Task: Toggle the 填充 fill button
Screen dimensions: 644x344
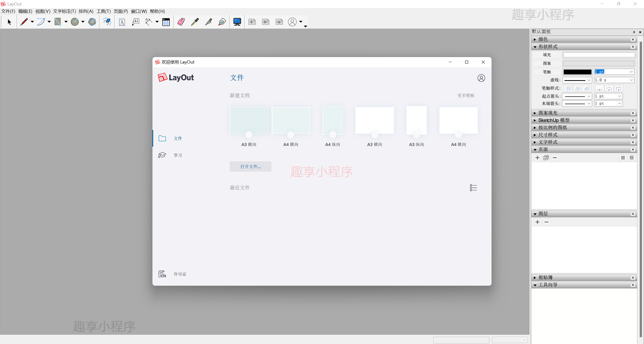Action: pos(547,55)
